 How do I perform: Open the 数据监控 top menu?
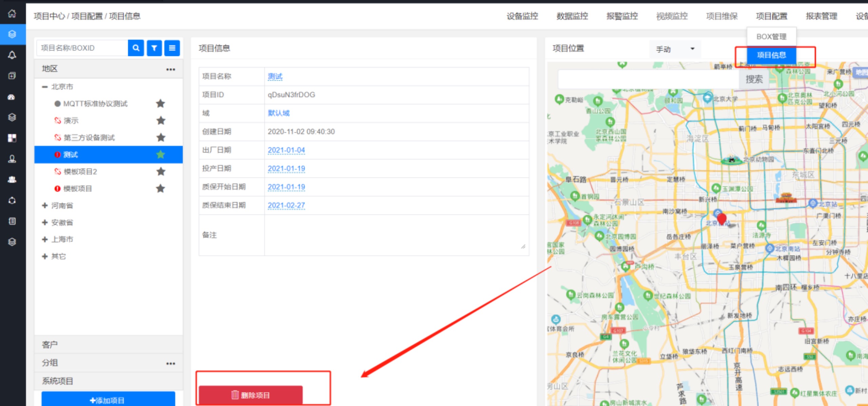[572, 16]
